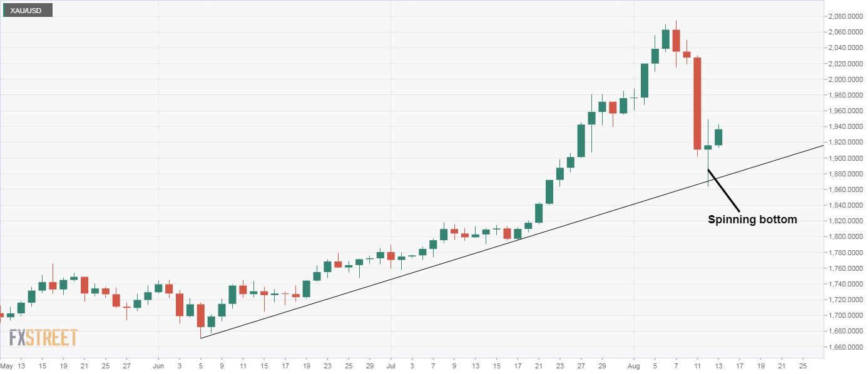Viewport: 868px width, 374px height.
Task: Click the XAU/USD symbol label
Action: tap(26, 11)
